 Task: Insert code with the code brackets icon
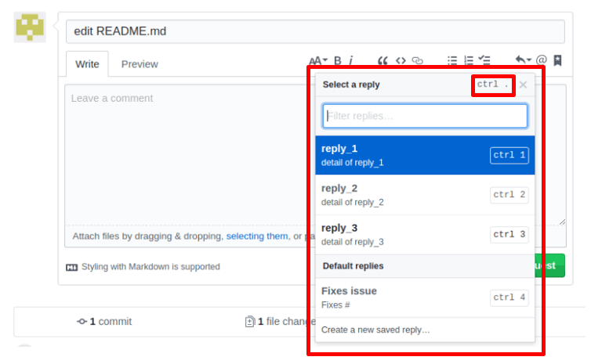401,60
